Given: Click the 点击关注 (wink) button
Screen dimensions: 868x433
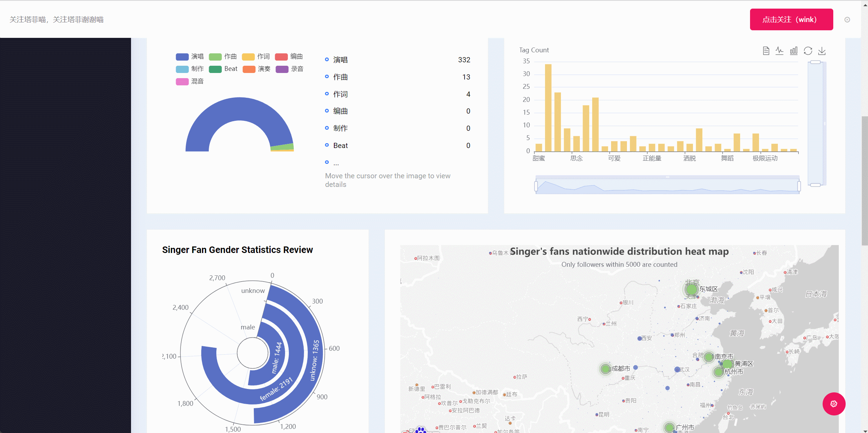Looking at the screenshot, I should pos(791,20).
